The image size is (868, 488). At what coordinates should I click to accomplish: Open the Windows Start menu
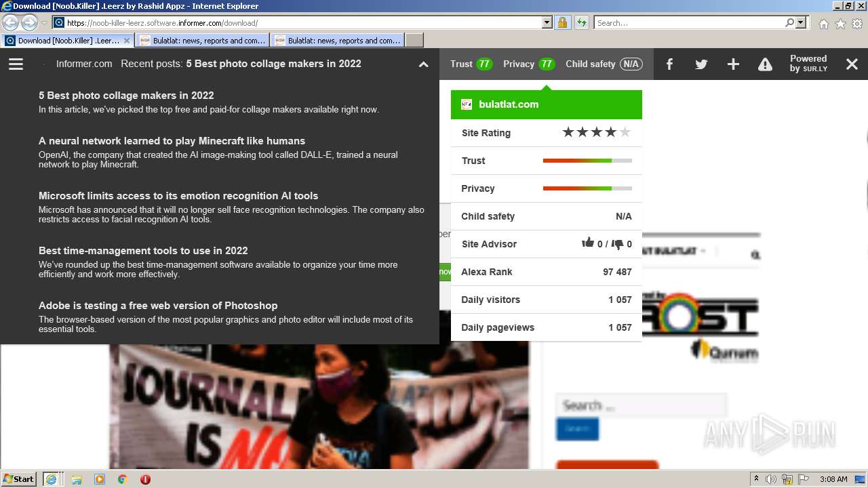click(19, 479)
